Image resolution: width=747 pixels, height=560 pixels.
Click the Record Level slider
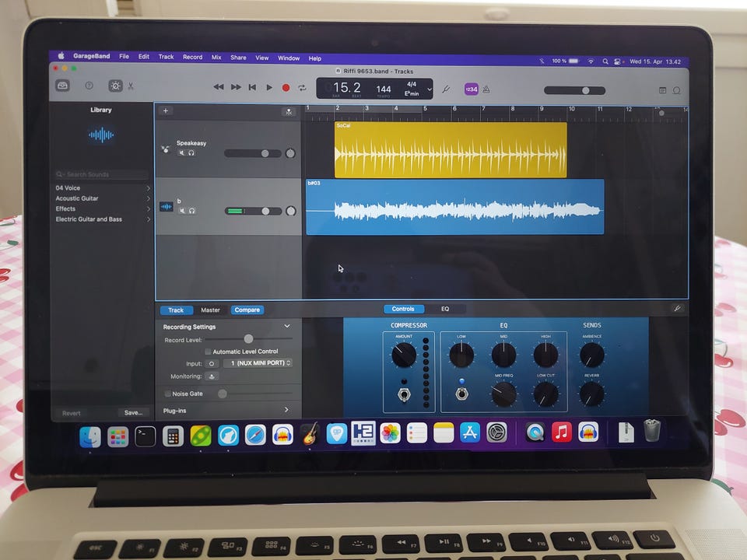pos(249,338)
